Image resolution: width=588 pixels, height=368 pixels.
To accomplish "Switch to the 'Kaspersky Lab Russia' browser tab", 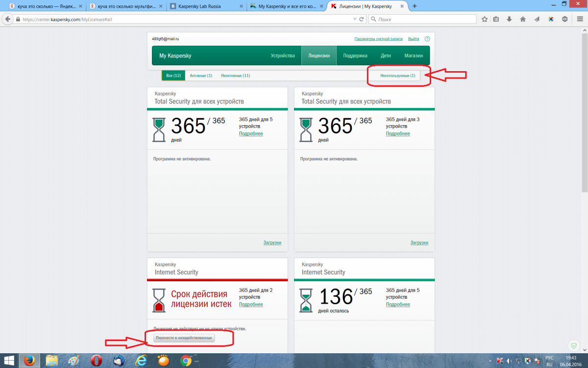I will (x=206, y=6).
